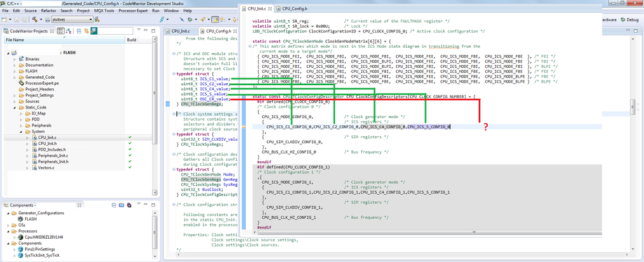This screenshot has height=262, width=644.
Task: Click the project filter text field
Action: coord(115,31)
